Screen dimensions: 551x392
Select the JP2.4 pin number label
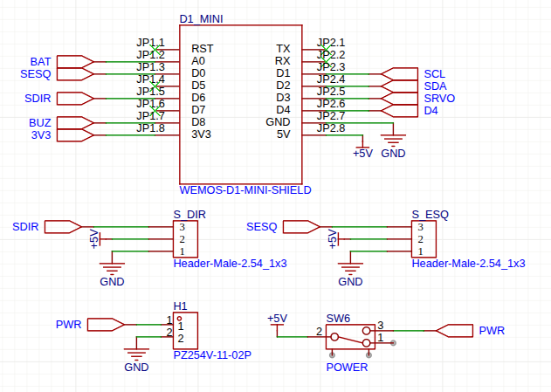[331, 79]
